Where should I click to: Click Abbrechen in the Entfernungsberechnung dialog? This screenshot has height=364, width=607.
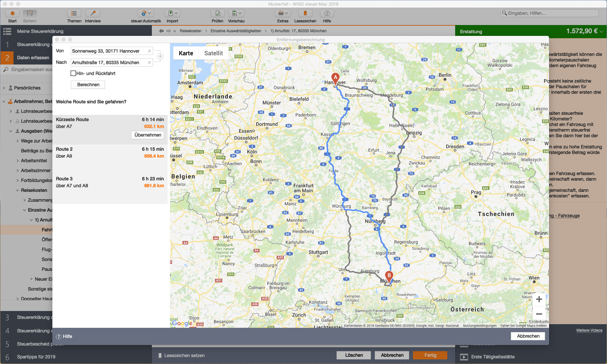coord(528,336)
